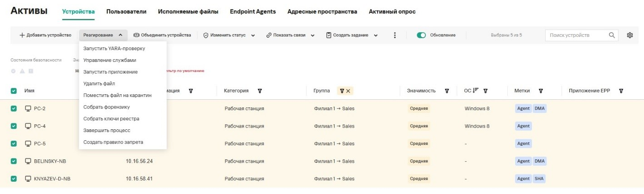The image size is (644, 194).
Task: Clear the Группа column filter
Action: coord(348,91)
